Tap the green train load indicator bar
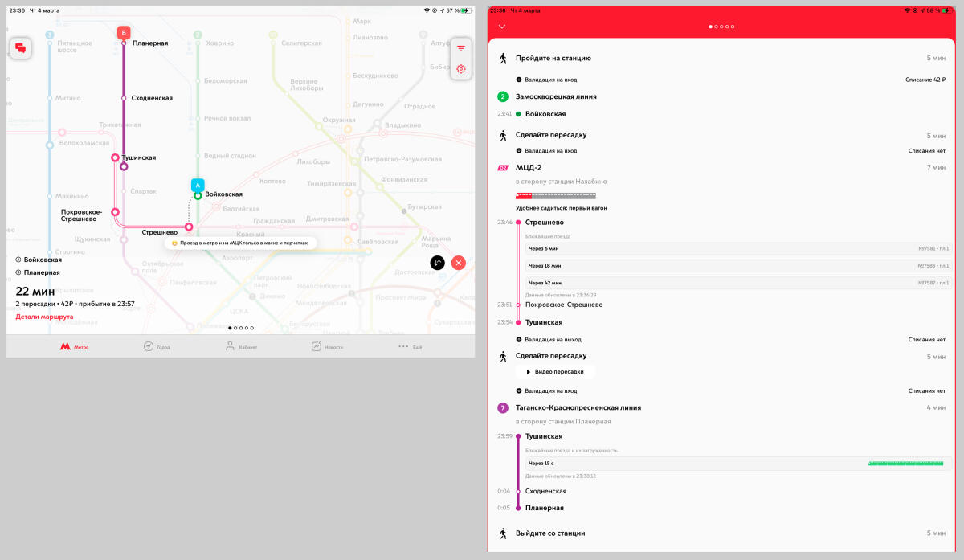This screenshot has height=560, width=964. click(x=905, y=464)
